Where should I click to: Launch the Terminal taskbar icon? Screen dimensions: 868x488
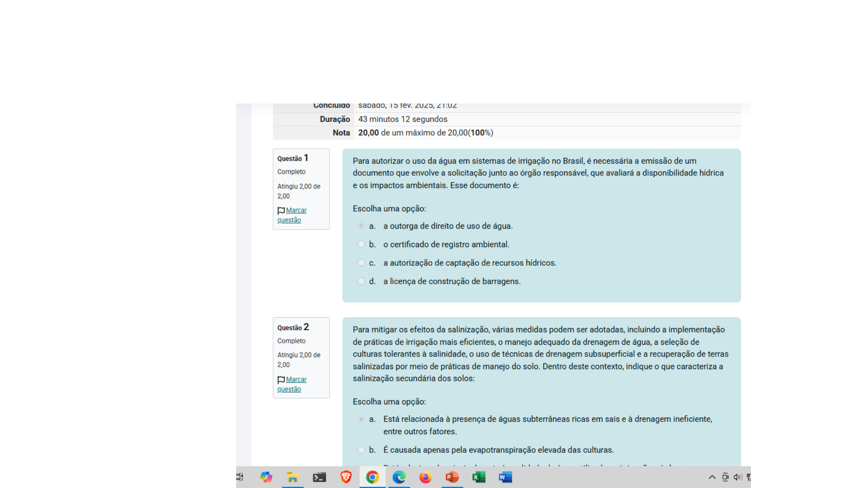click(x=319, y=477)
